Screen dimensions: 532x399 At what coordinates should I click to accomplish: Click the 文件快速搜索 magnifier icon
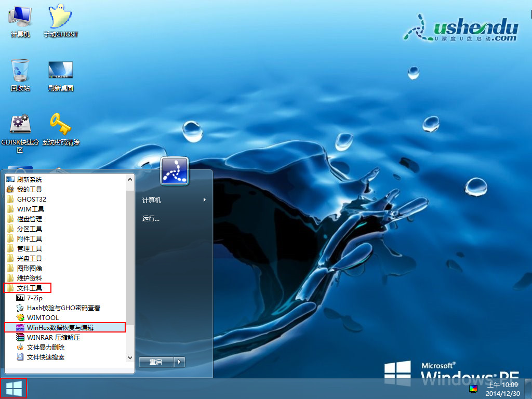pos(20,357)
